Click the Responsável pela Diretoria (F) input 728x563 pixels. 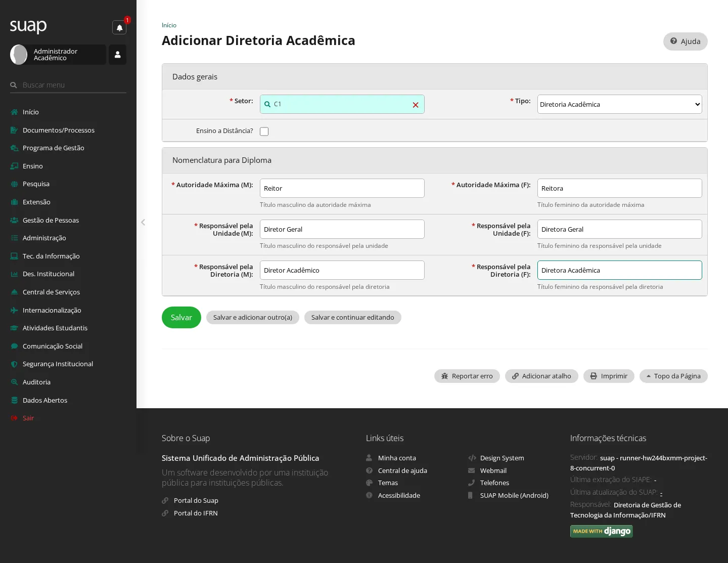(x=620, y=270)
